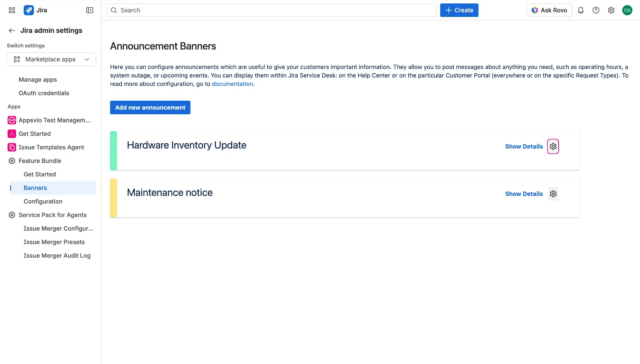This screenshot has height=364, width=640.
Task: Open settings gear for Hardware Inventory Update banner
Action: pyautogui.click(x=553, y=146)
